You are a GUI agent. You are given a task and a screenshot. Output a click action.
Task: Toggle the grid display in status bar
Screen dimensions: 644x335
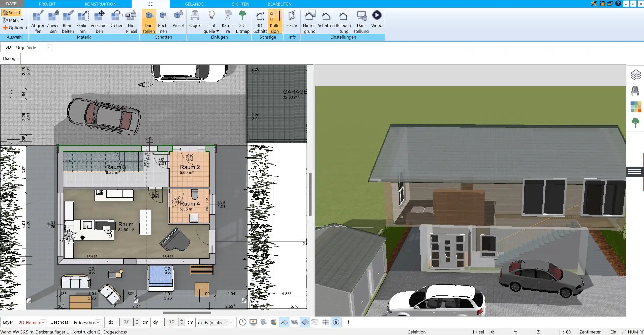pyautogui.click(x=325, y=322)
